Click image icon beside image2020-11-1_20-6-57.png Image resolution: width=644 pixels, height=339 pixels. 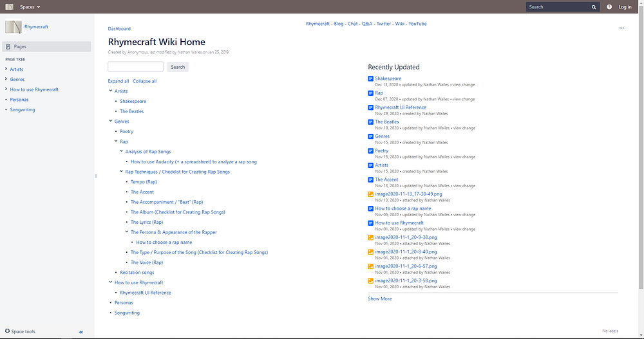click(x=370, y=266)
